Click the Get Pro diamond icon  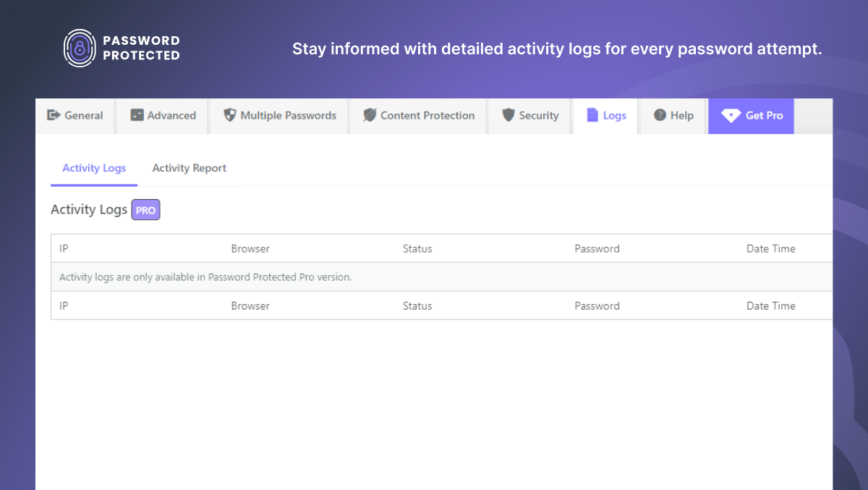[x=731, y=116]
